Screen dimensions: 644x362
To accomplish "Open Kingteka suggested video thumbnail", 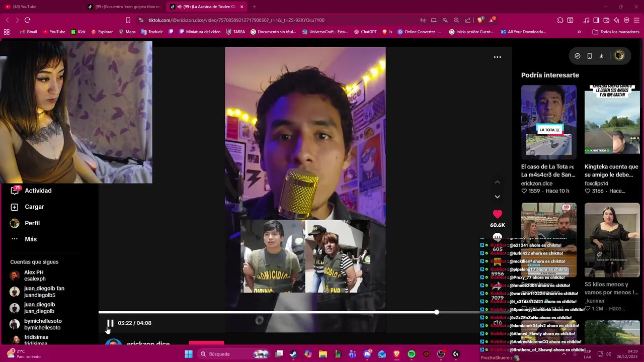I will (x=612, y=122).
